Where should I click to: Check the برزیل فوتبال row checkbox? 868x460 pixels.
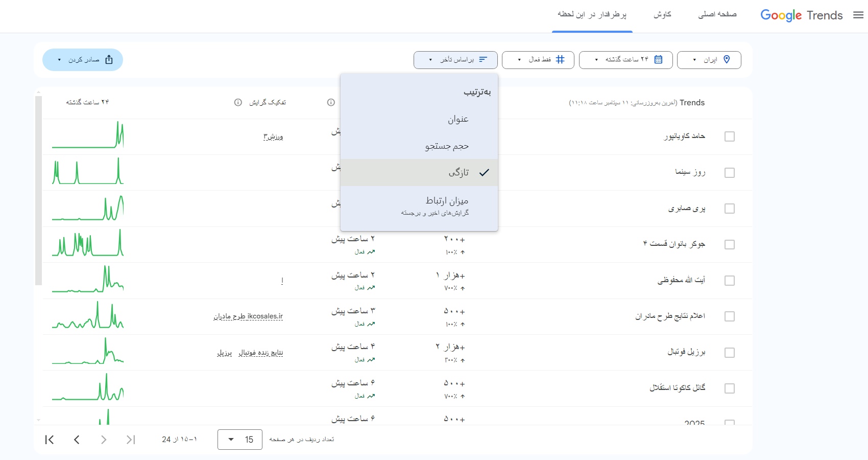pos(730,353)
